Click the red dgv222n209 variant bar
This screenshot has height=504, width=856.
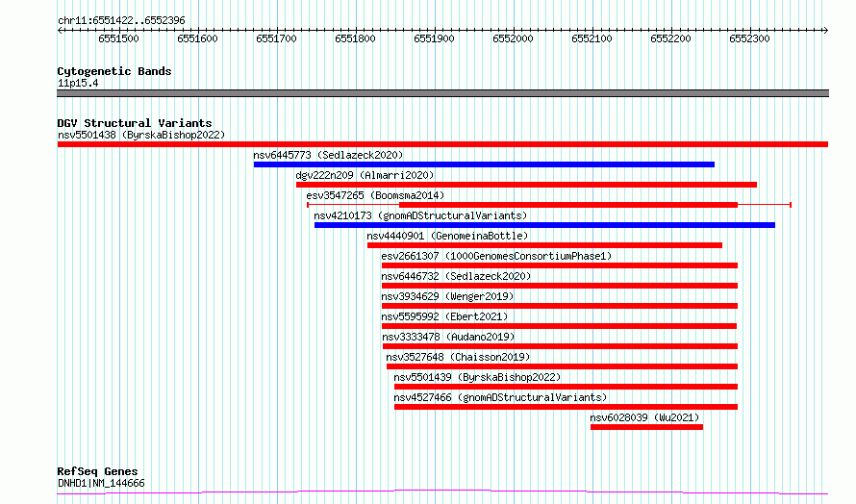tap(526, 185)
